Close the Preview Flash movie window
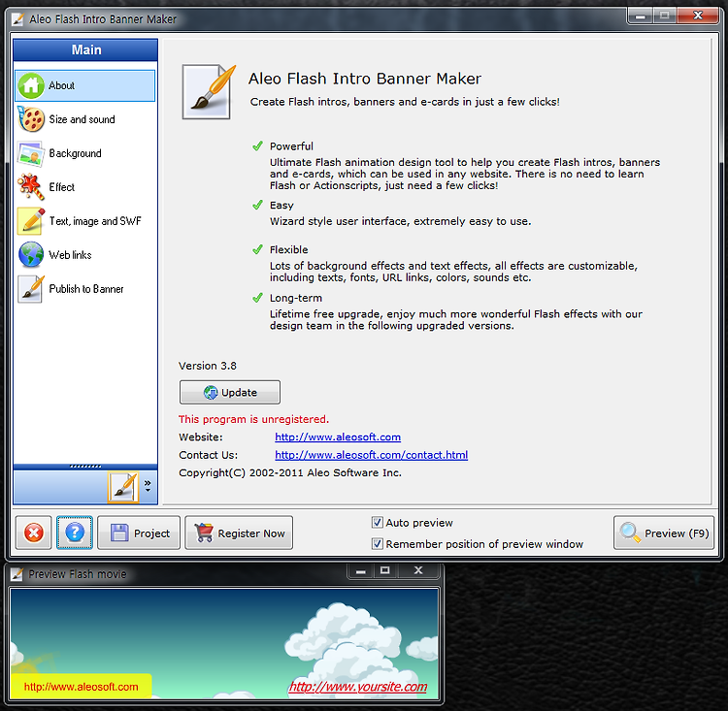 tap(418, 571)
